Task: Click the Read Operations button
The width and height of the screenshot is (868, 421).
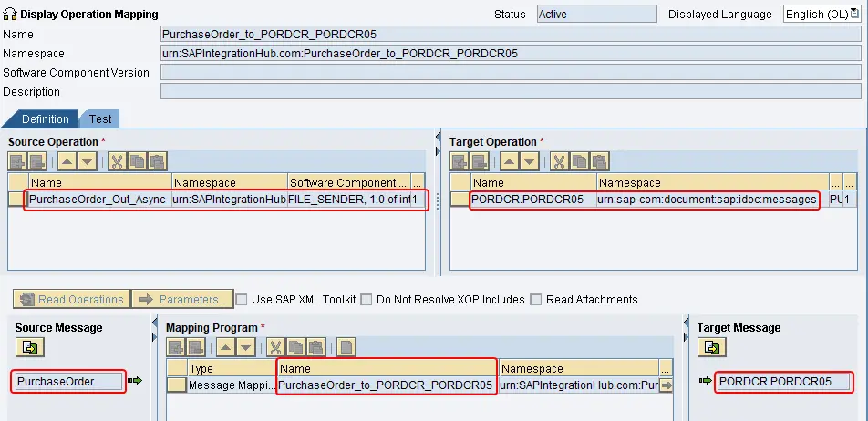Action: (72, 299)
